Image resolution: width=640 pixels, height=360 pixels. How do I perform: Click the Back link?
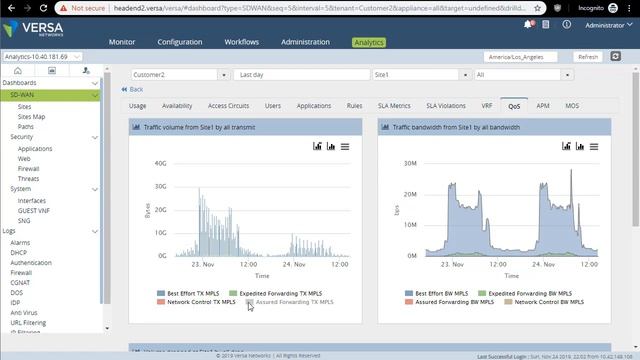click(132, 89)
